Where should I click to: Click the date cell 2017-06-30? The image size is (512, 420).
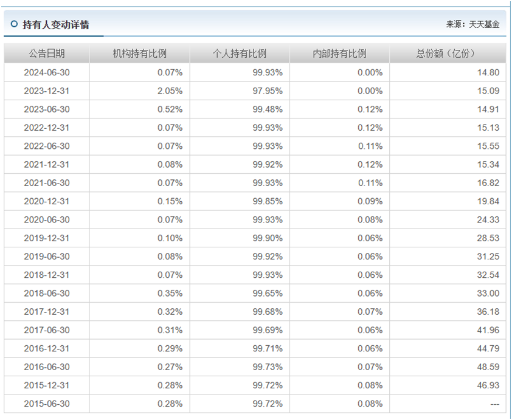47,330
